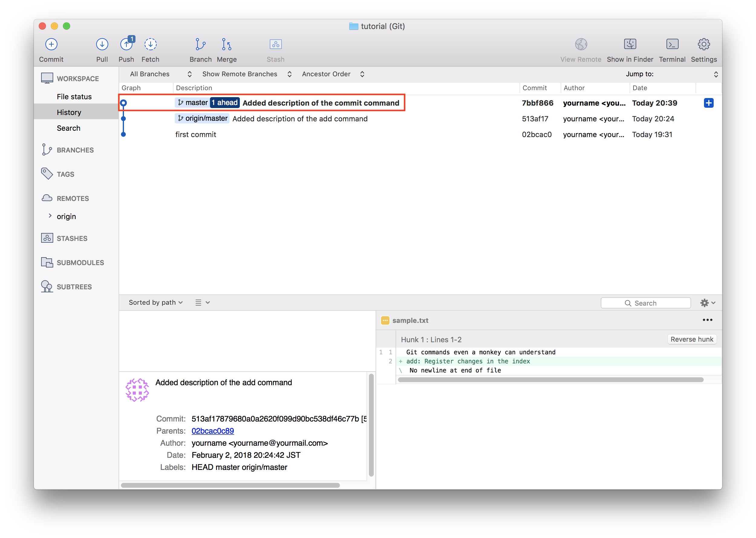Click the commit details horizontal scrollbar
This screenshot has width=756, height=538.
tap(230, 485)
